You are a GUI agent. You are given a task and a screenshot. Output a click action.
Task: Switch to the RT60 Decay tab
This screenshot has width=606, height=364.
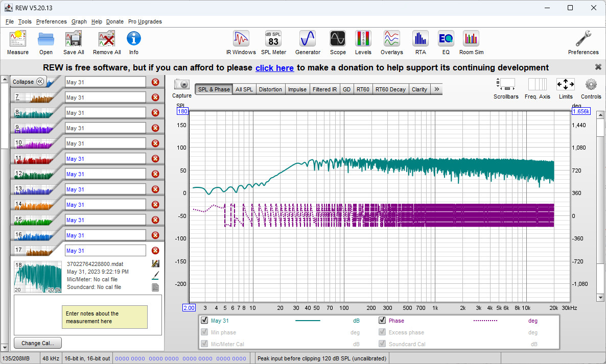[391, 89]
